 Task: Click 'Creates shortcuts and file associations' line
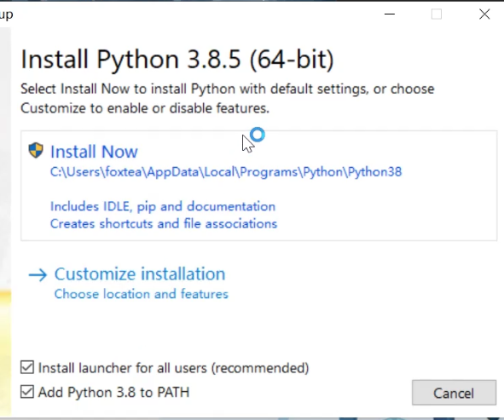pos(164,224)
